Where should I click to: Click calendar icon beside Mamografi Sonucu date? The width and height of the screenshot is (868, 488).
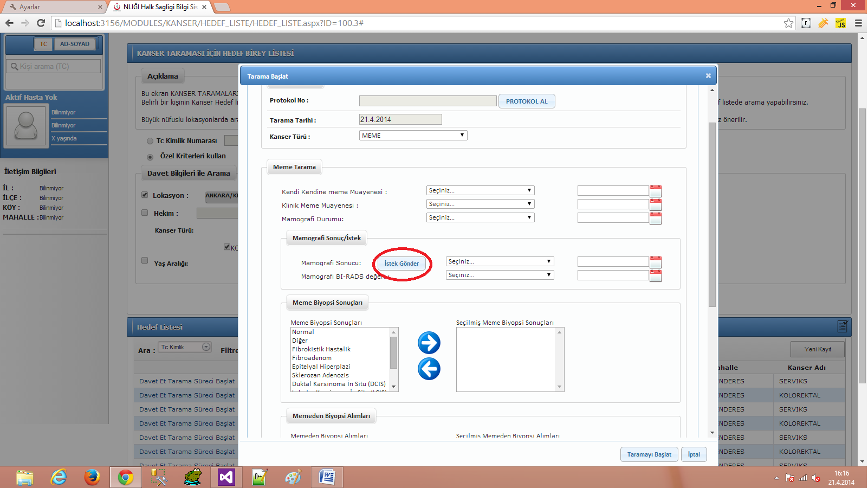point(656,262)
